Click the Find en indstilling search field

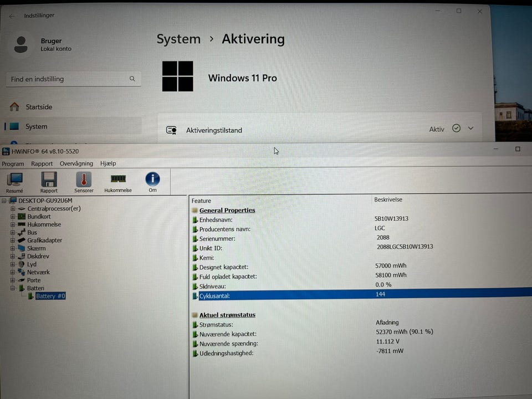[x=74, y=79]
